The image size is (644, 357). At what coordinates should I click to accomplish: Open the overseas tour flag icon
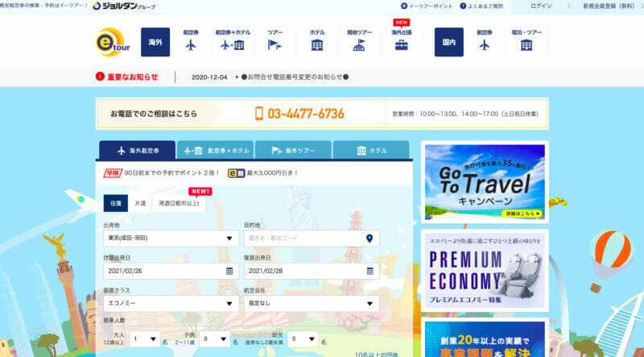(x=275, y=45)
